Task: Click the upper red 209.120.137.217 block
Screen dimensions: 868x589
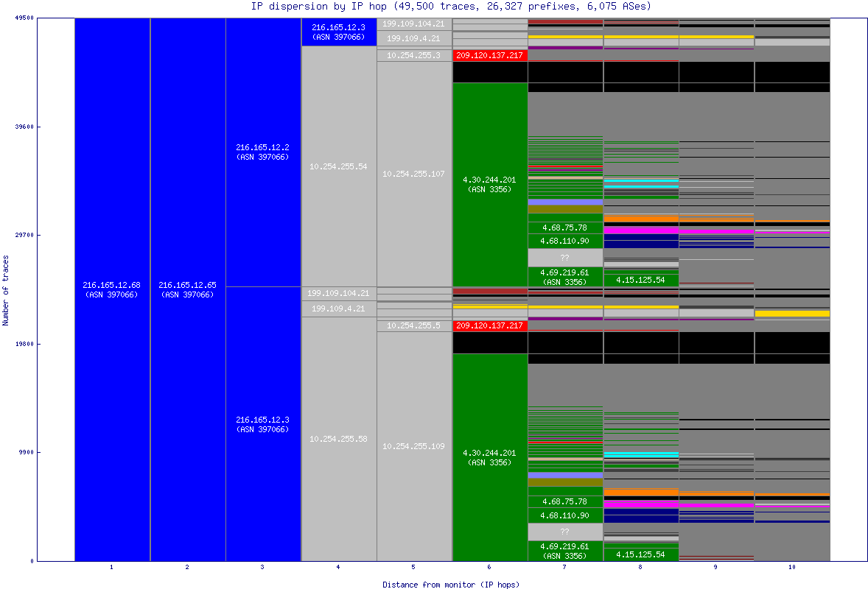Action: [x=489, y=55]
